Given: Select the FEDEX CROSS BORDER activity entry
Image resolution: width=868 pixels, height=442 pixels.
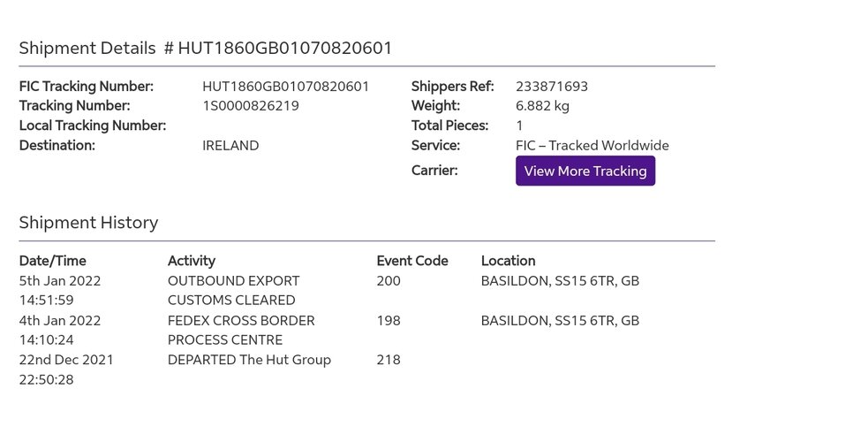Looking at the screenshot, I should click(x=241, y=330).
